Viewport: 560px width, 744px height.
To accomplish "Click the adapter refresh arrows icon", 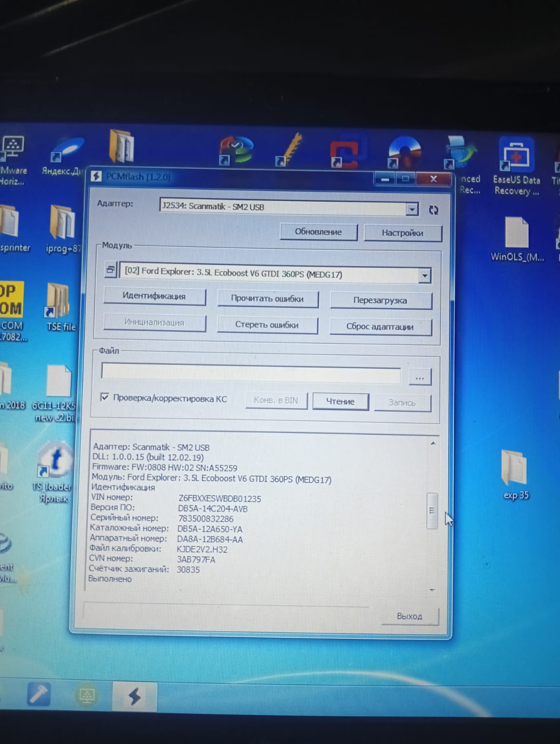I will tap(433, 210).
